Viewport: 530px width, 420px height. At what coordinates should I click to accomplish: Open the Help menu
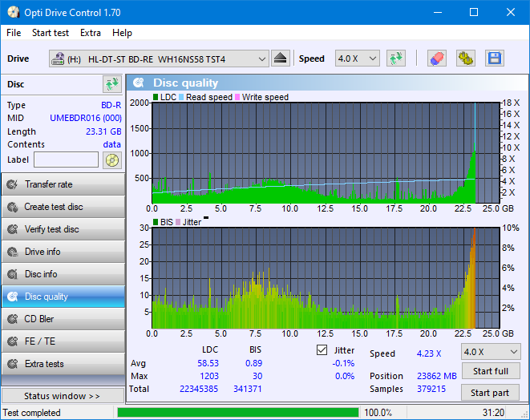122,33
